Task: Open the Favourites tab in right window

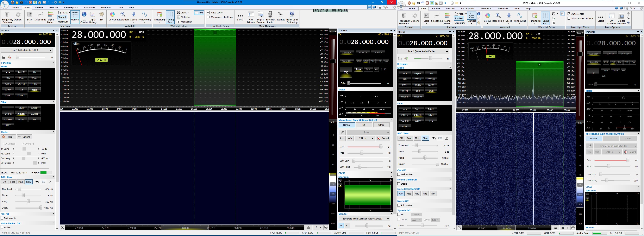Action: click(x=486, y=8)
